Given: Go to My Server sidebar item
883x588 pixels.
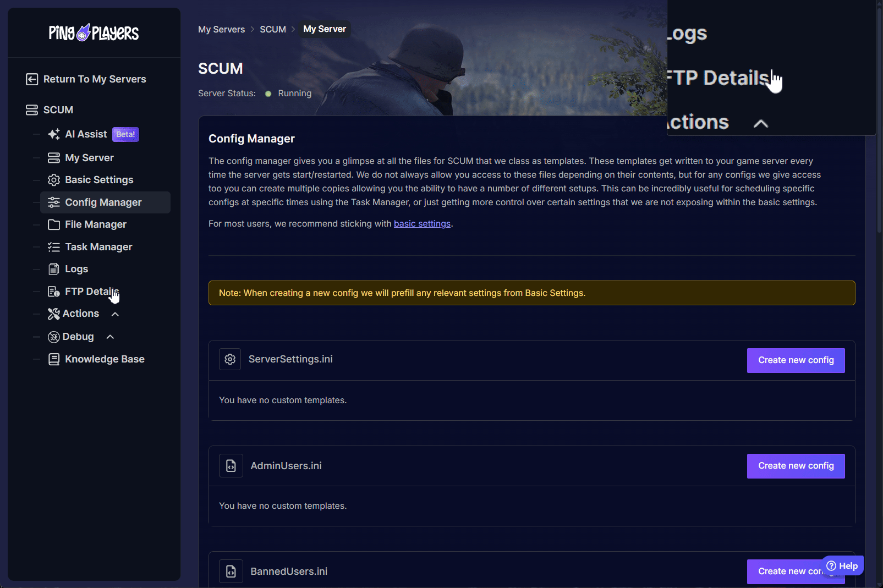Looking at the screenshot, I should click(89, 158).
